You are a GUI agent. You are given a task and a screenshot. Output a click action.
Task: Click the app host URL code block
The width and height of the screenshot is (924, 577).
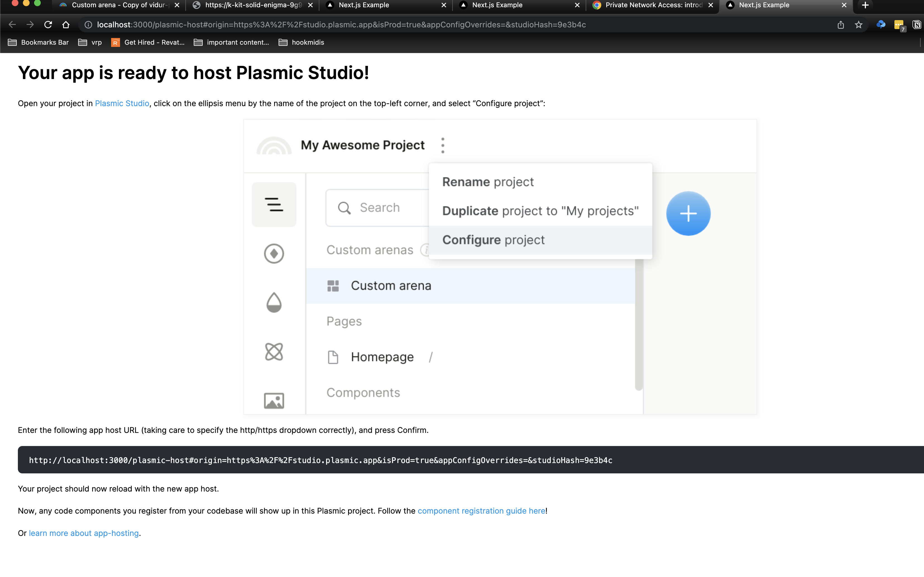coord(320,460)
